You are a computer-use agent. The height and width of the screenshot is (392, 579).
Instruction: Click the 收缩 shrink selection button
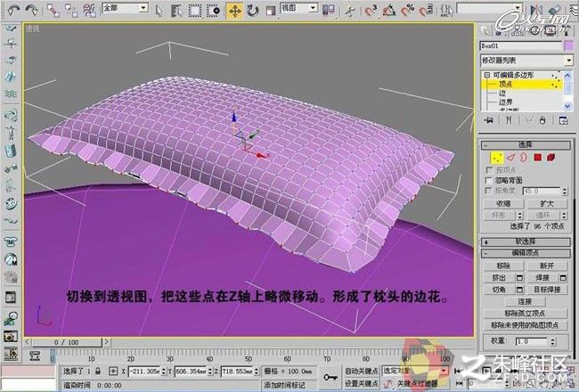pyautogui.click(x=503, y=204)
